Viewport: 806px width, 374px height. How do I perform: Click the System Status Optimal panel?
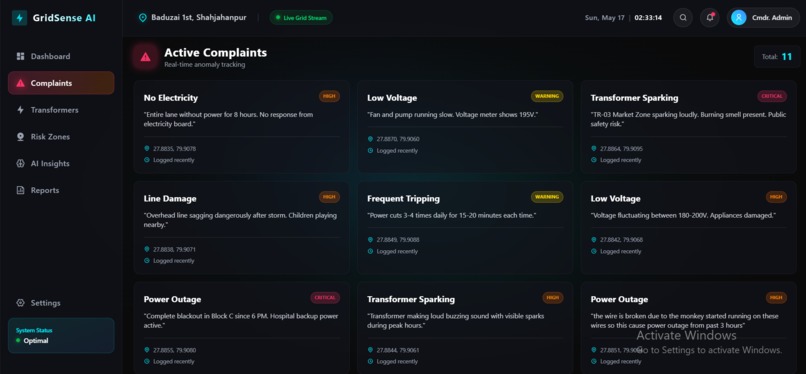[61, 335]
